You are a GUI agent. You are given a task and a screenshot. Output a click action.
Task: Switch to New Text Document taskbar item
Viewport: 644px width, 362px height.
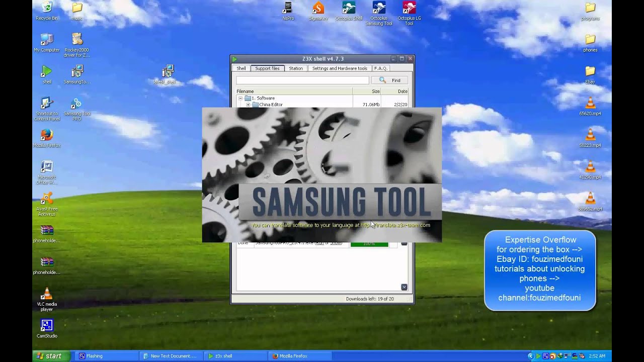tap(171, 356)
